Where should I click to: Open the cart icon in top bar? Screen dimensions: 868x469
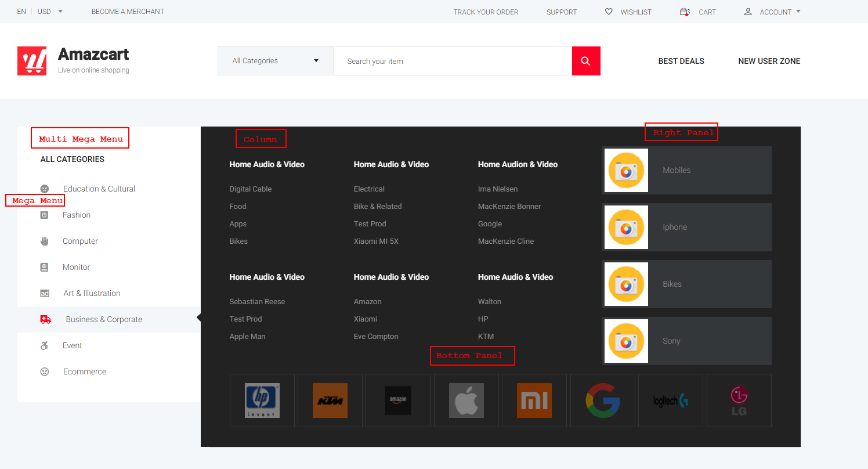click(x=685, y=12)
